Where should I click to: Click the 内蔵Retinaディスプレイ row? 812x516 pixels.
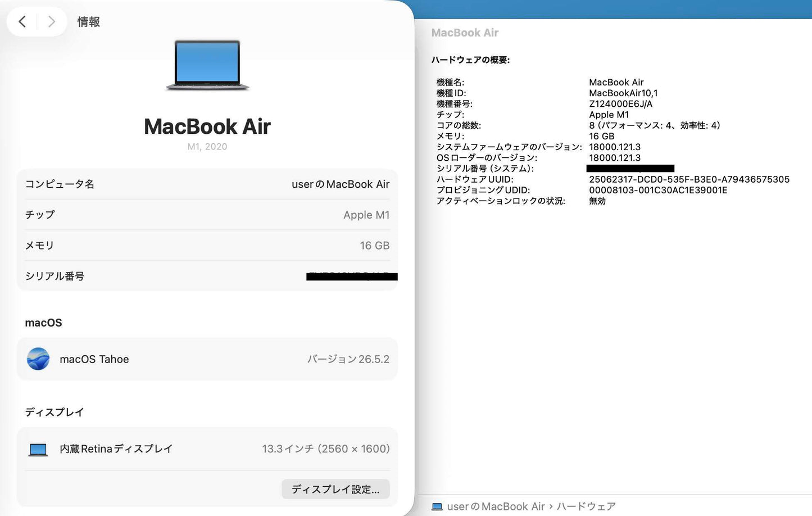click(x=207, y=449)
